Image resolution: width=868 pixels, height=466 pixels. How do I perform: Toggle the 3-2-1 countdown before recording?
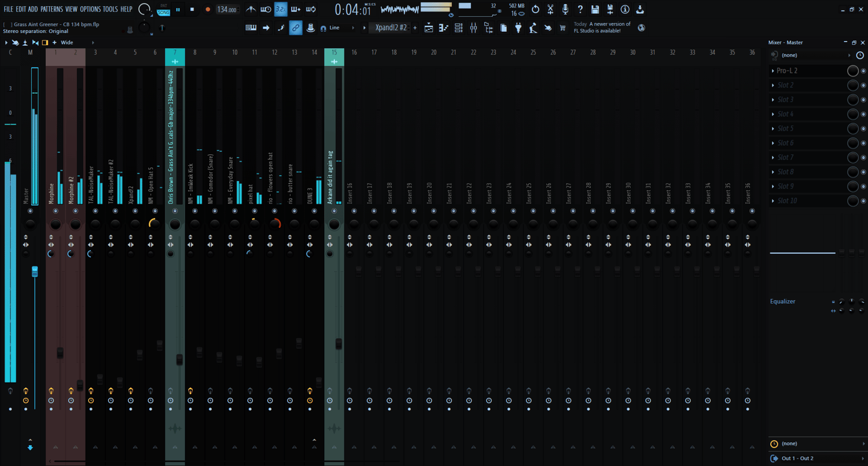point(281,9)
